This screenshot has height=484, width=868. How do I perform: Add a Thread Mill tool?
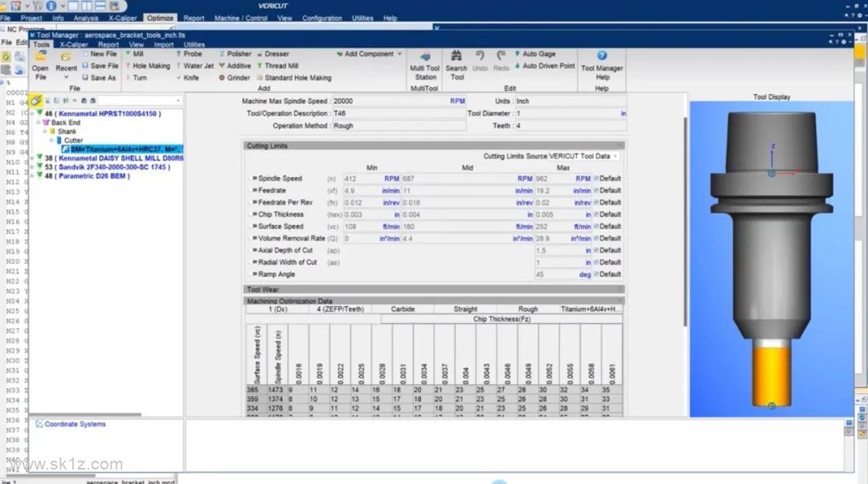277,66
